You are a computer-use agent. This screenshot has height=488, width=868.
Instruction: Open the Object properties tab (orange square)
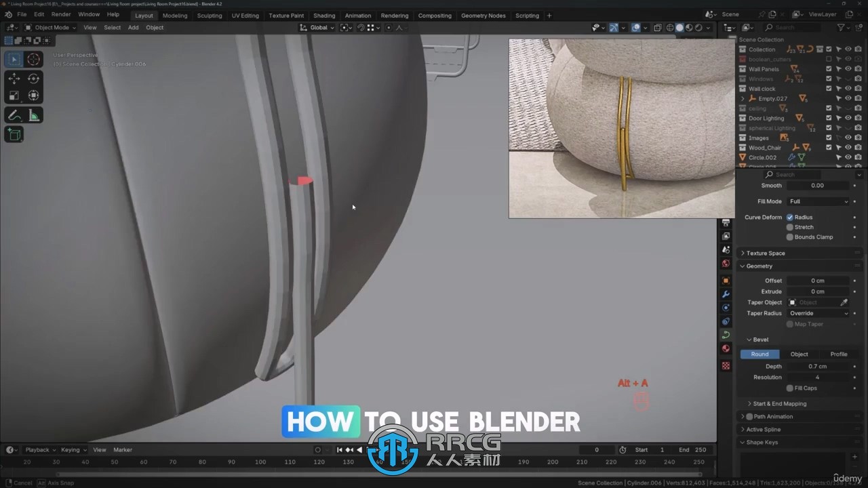click(x=726, y=281)
